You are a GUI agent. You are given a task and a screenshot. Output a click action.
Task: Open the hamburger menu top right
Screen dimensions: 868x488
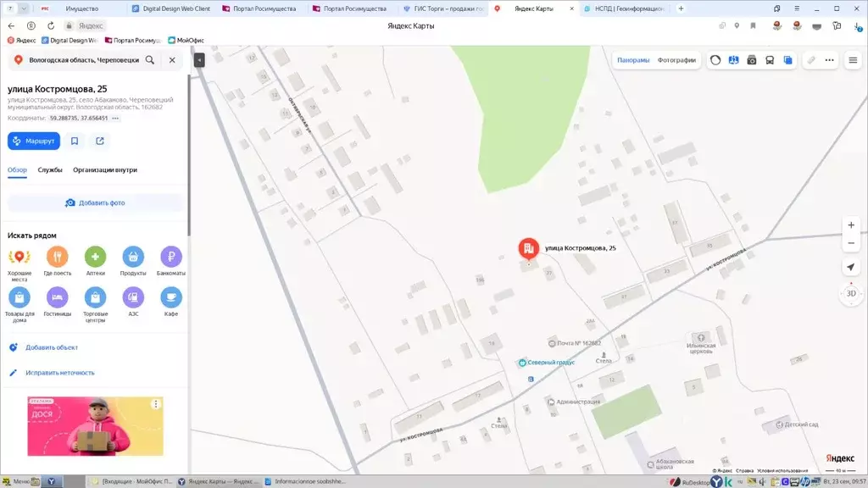853,60
